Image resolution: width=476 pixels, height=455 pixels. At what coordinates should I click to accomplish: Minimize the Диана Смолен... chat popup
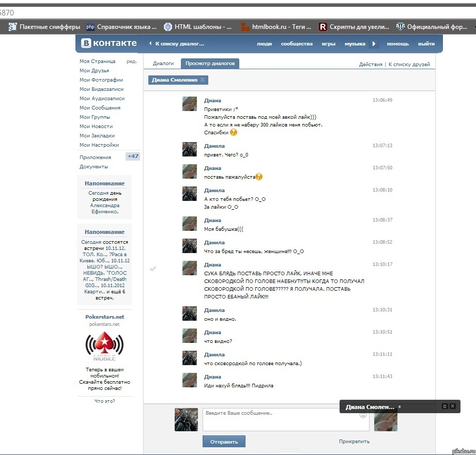point(445,406)
